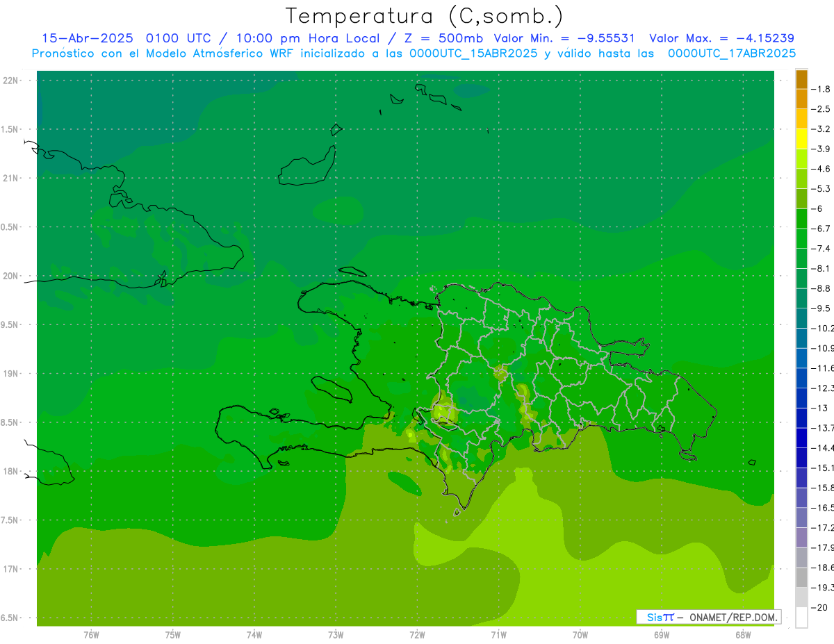Image resolution: width=834 pixels, height=644 pixels.
Task: Click the "74W" longitude axis label
Action: click(254, 635)
